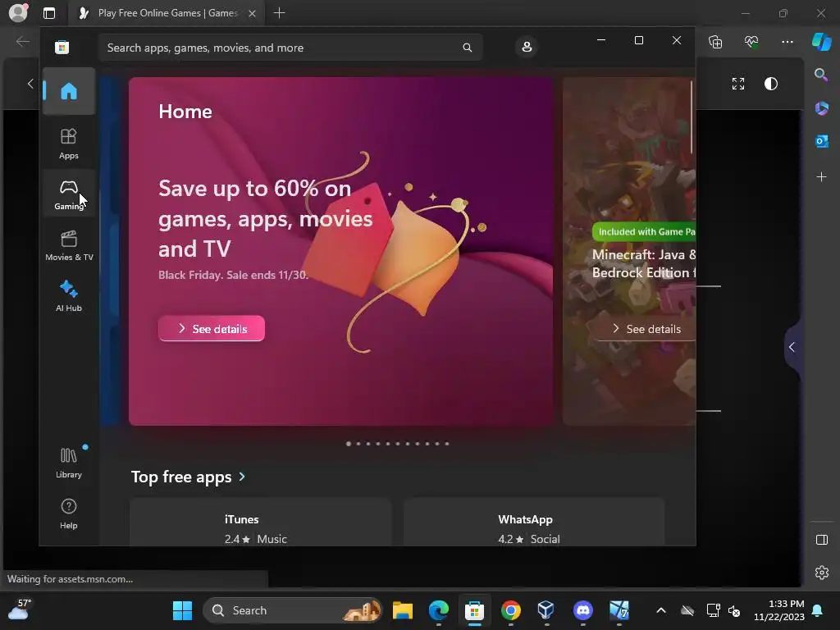Open Microsoft 365 icon in Edge sidebar

[x=821, y=108]
